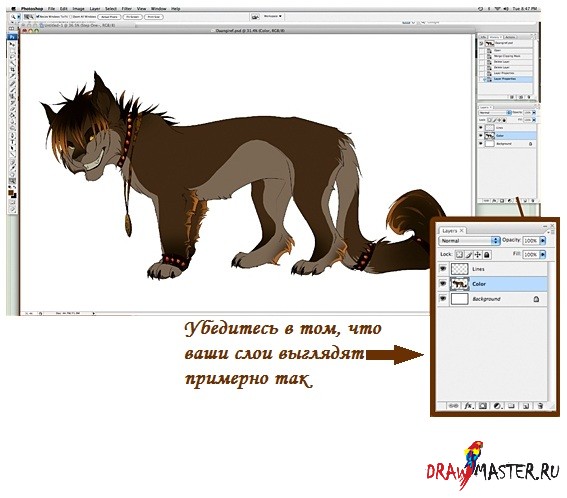567x498 pixels.
Task: Click the trash icon in enlarged Layers panel
Action: 540,406
